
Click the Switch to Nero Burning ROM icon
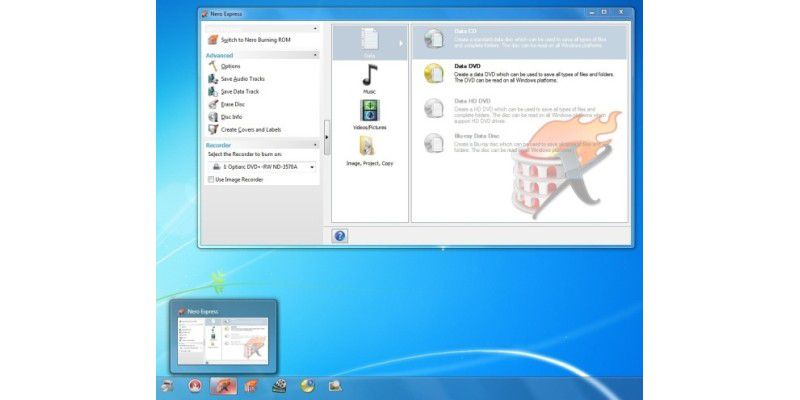coord(213,40)
